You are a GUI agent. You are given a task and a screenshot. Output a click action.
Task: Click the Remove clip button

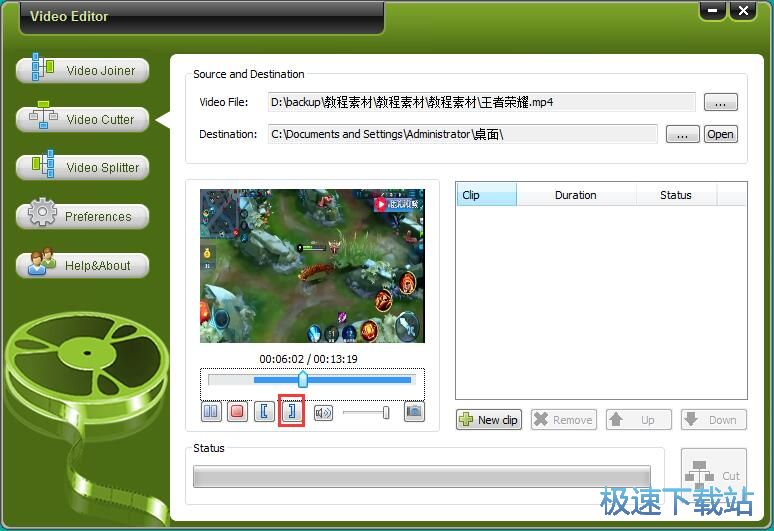click(564, 419)
